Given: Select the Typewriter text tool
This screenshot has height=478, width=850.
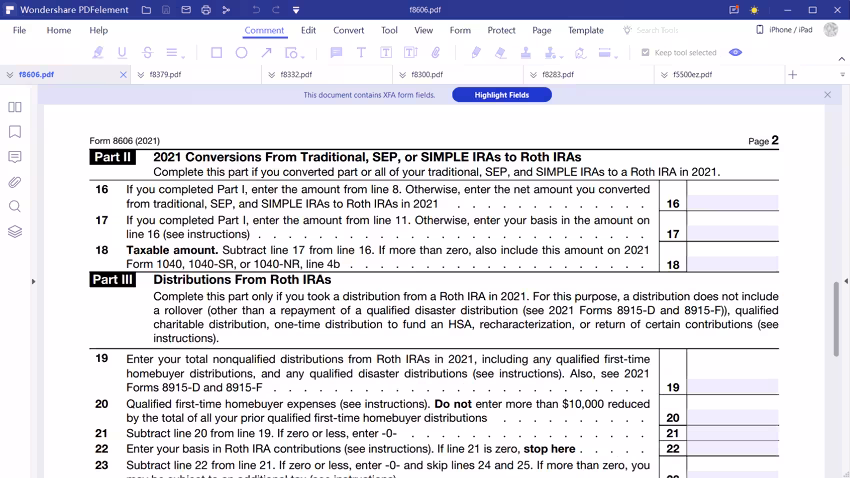Looking at the screenshot, I should [x=361, y=53].
